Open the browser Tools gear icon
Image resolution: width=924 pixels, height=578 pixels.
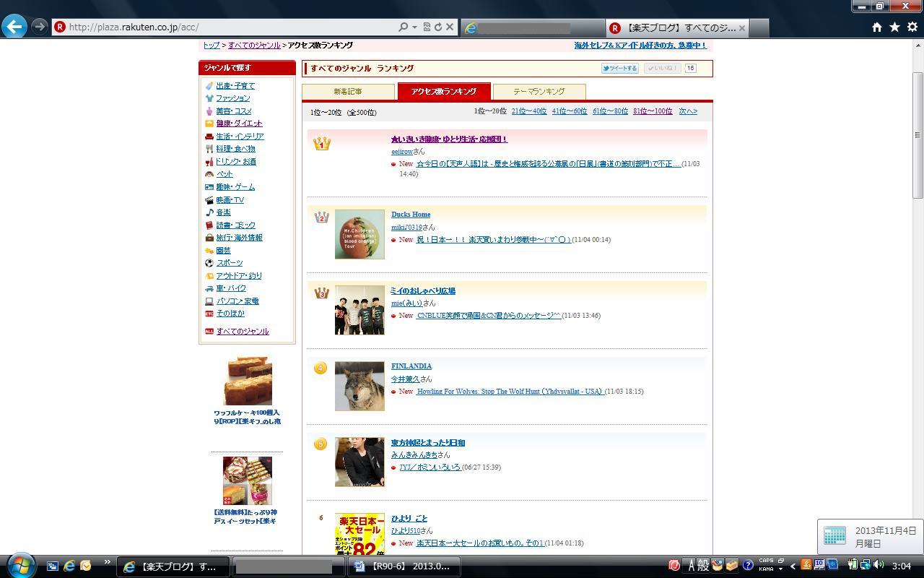tap(912, 27)
